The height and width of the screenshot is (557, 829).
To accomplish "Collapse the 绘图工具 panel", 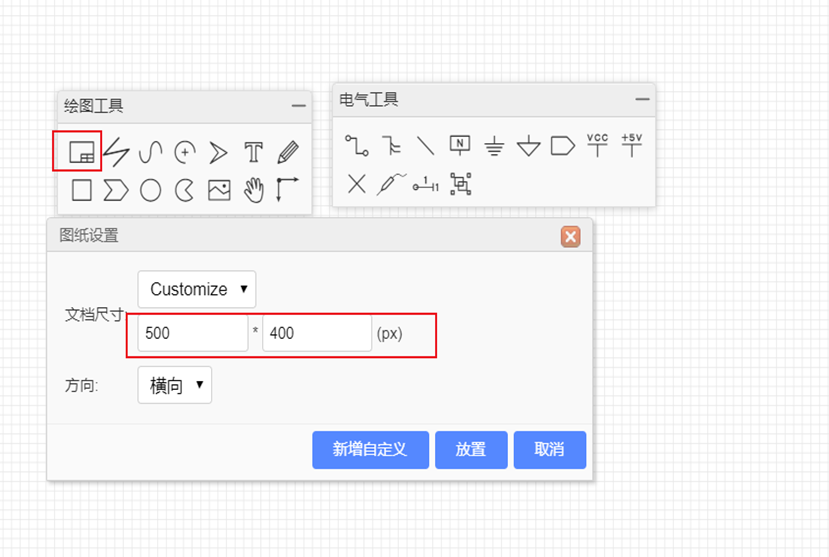I will [298, 106].
